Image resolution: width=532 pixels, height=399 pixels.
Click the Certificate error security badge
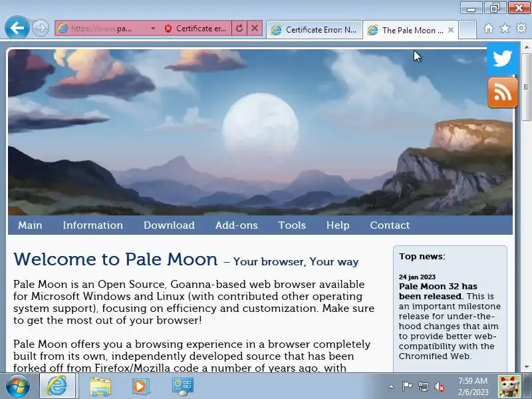coord(195,29)
